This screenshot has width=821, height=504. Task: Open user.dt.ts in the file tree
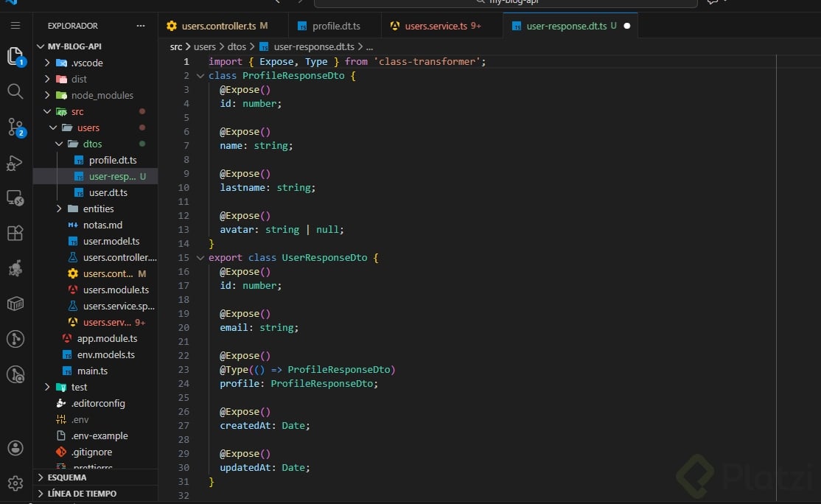95,192
